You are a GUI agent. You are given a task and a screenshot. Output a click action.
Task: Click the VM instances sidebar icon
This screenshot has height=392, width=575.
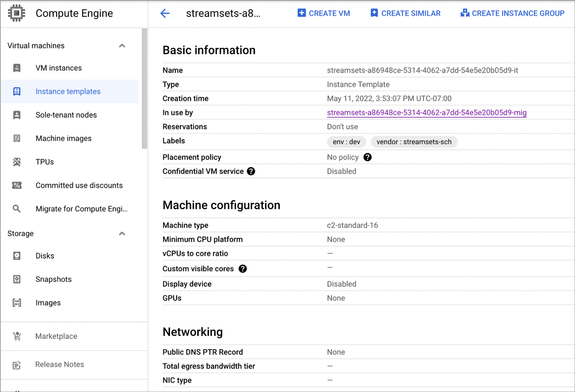pyautogui.click(x=17, y=68)
